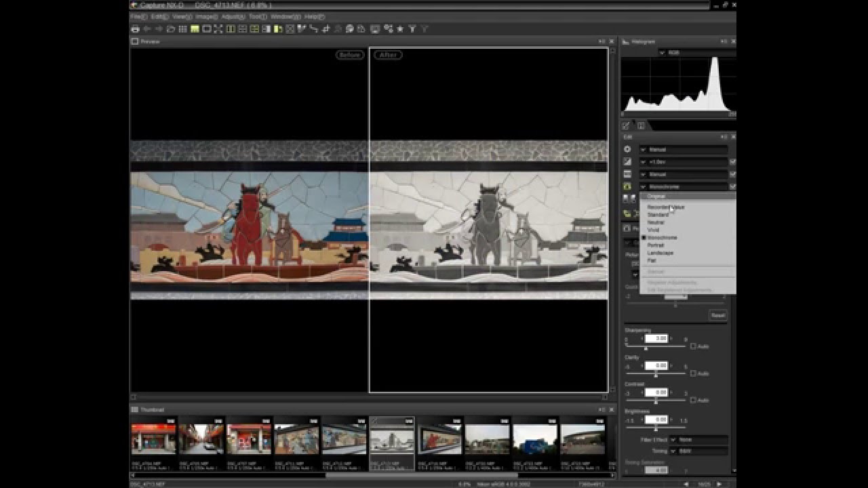Choose Recorded Value in the list
Viewport: 868px width, 488px height.
(x=688, y=207)
